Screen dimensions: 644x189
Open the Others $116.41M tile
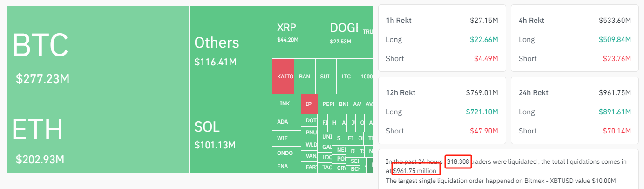pos(230,50)
